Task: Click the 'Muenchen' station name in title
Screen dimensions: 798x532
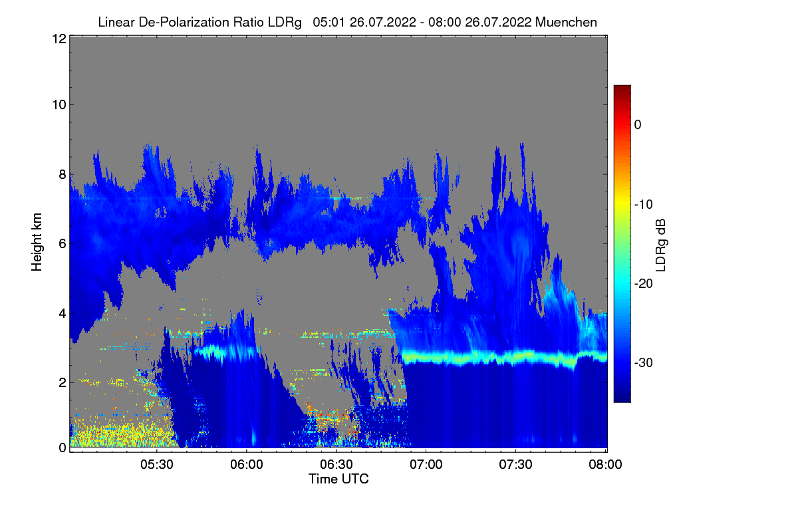Action: click(x=566, y=22)
